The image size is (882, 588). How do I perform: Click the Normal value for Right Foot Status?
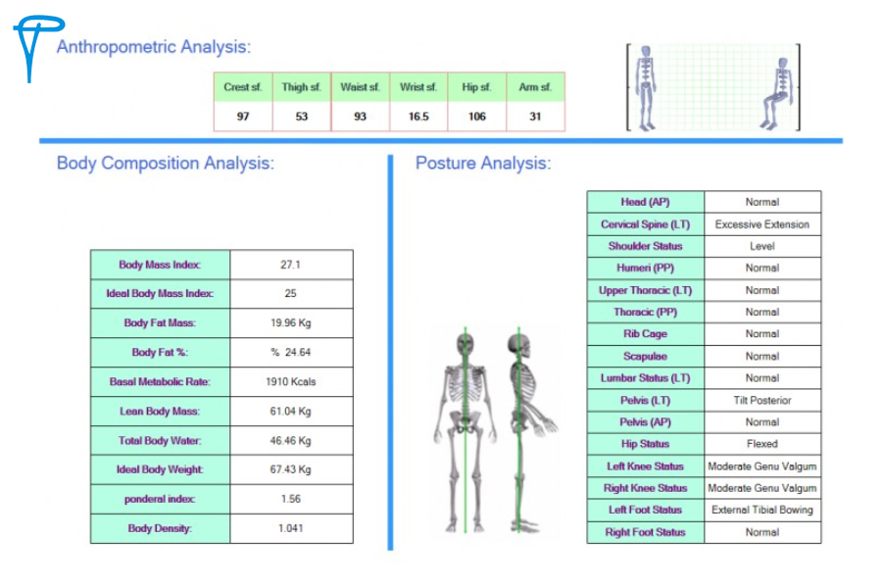tap(762, 532)
